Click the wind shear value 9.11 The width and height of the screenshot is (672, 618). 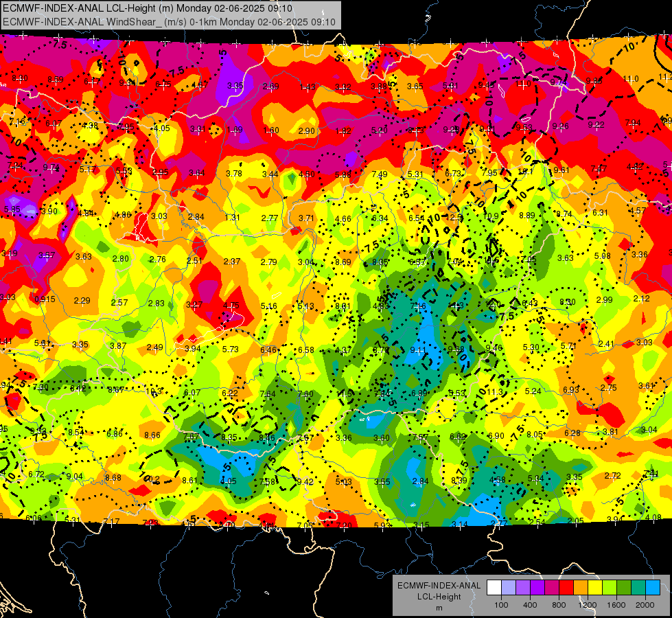[x=418, y=350]
